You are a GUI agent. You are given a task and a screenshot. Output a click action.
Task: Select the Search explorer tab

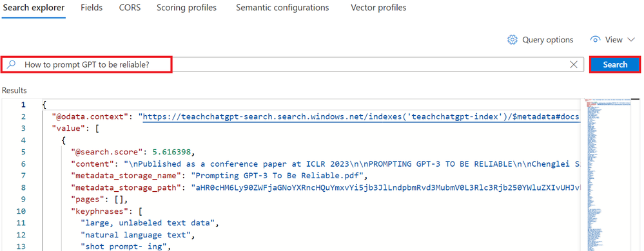click(x=34, y=8)
